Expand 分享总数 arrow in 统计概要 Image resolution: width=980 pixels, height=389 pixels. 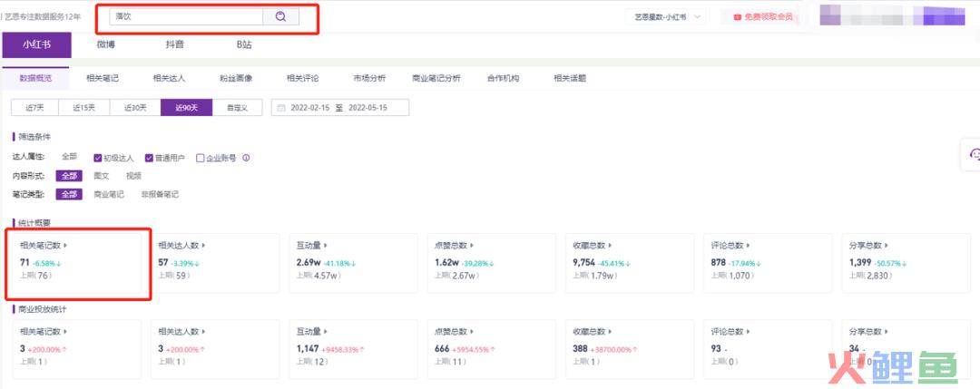pyautogui.click(x=887, y=246)
